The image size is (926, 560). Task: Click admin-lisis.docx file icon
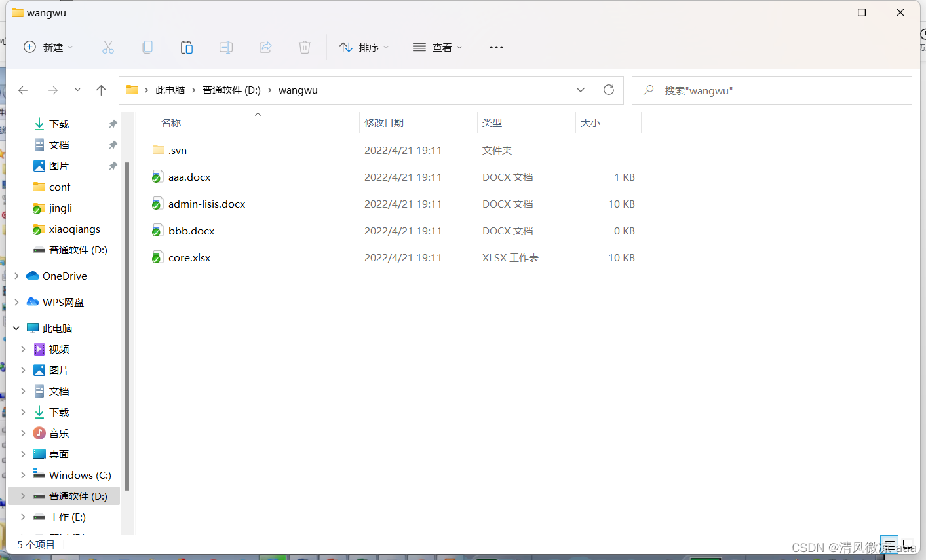[x=157, y=204]
